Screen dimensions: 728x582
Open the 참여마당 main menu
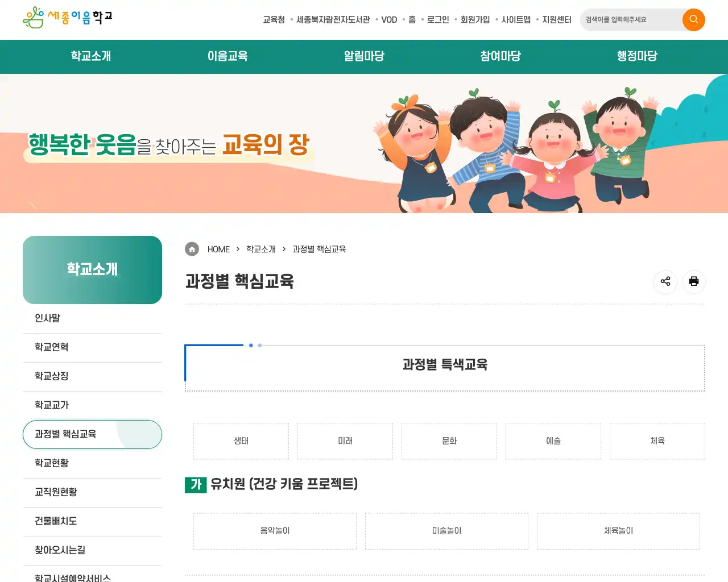[500, 56]
